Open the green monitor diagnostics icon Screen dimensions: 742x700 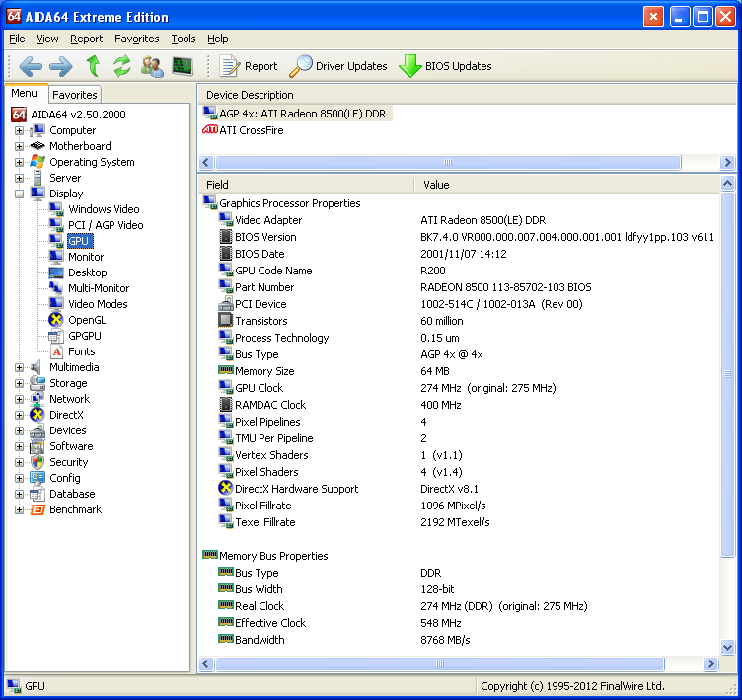pyautogui.click(x=183, y=66)
